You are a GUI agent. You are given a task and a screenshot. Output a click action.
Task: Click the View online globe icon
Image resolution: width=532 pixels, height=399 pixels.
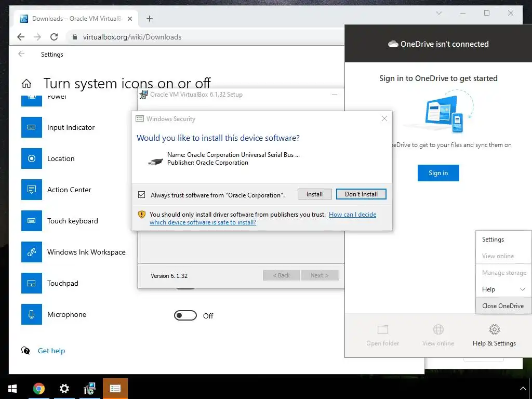(x=438, y=329)
